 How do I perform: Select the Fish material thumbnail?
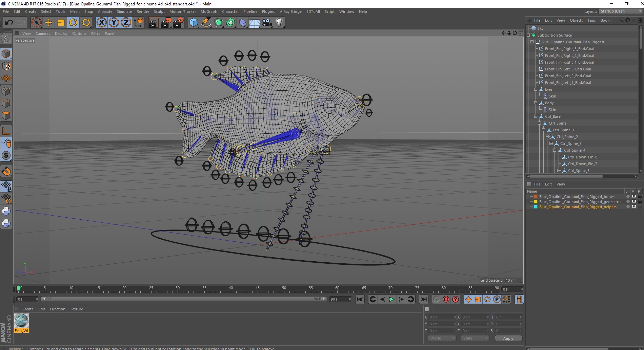22,323
